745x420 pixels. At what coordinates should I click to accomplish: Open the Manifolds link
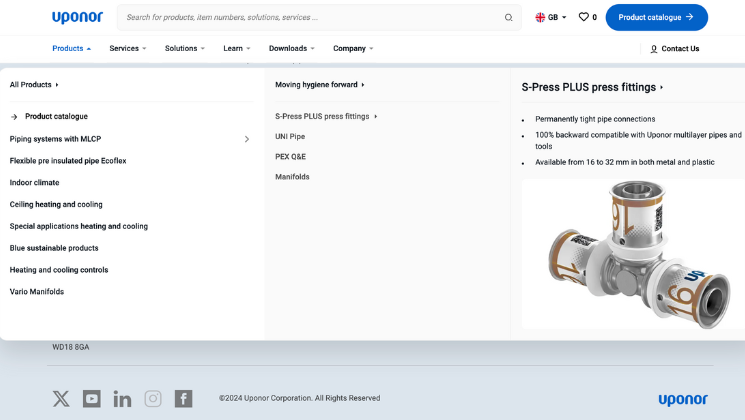click(x=292, y=177)
